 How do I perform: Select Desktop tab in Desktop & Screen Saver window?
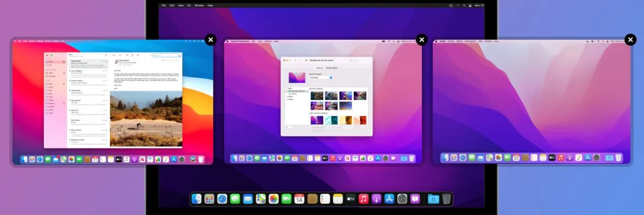click(x=319, y=68)
